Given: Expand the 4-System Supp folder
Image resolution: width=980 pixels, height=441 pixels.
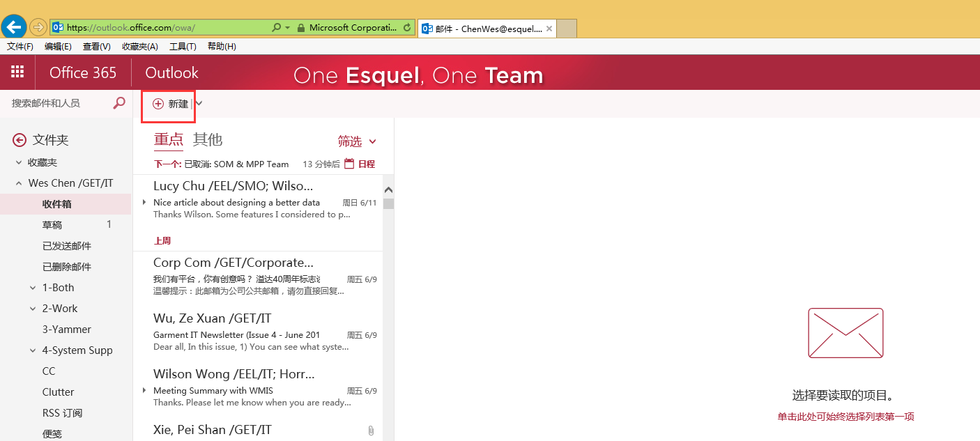Looking at the screenshot, I should tap(33, 350).
